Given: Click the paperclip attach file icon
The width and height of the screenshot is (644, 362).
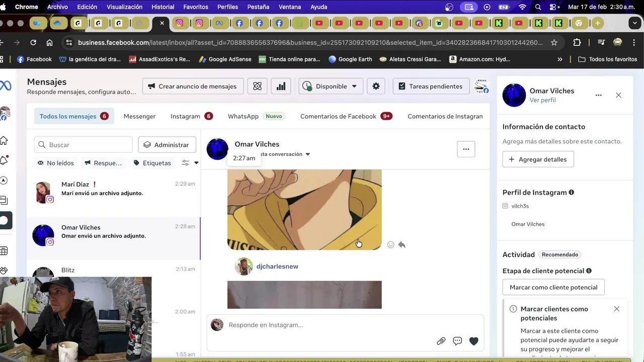Looking at the screenshot, I should pyautogui.click(x=441, y=341).
